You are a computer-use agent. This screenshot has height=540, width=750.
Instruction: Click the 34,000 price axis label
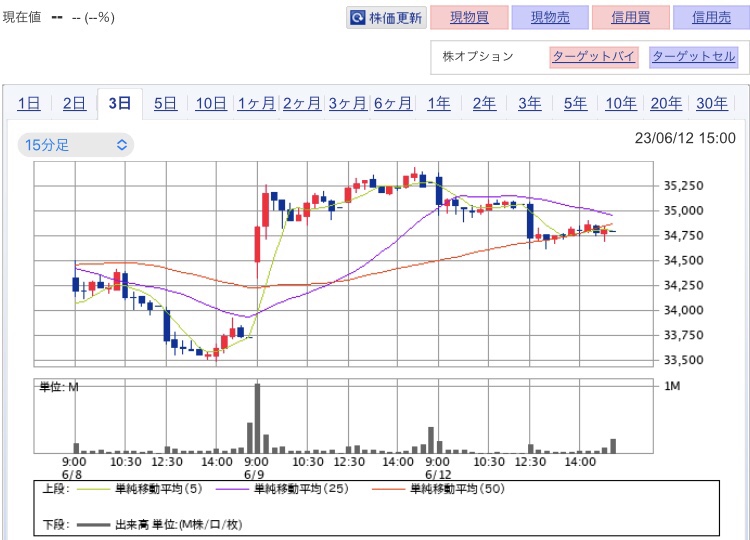coord(683,310)
